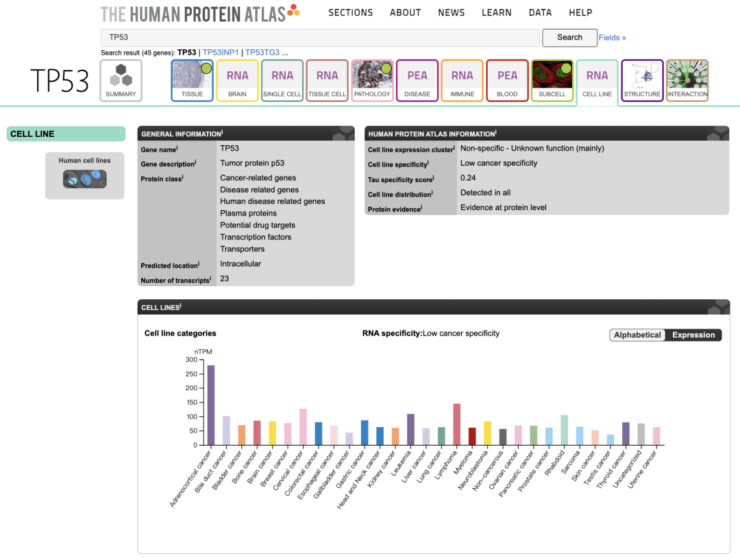Click 'Transporters' protein class
Image resolution: width=740 pixels, height=560 pixels.
coord(242,249)
